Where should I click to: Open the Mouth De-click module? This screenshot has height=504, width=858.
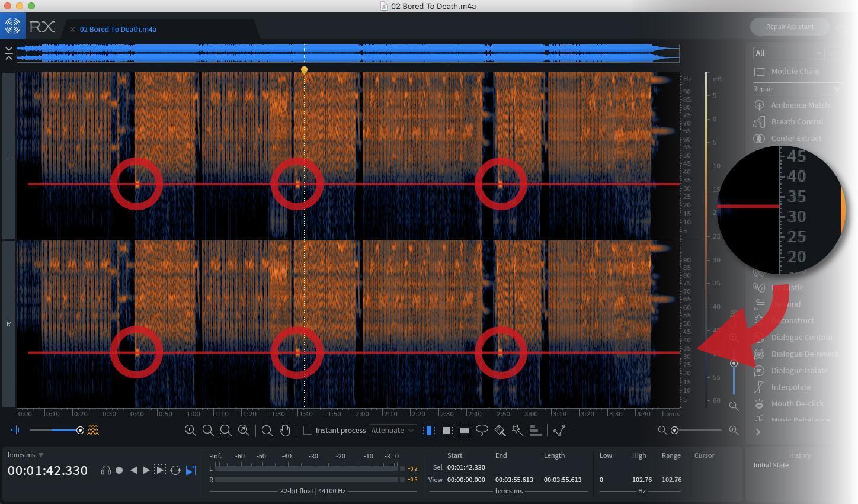point(798,403)
